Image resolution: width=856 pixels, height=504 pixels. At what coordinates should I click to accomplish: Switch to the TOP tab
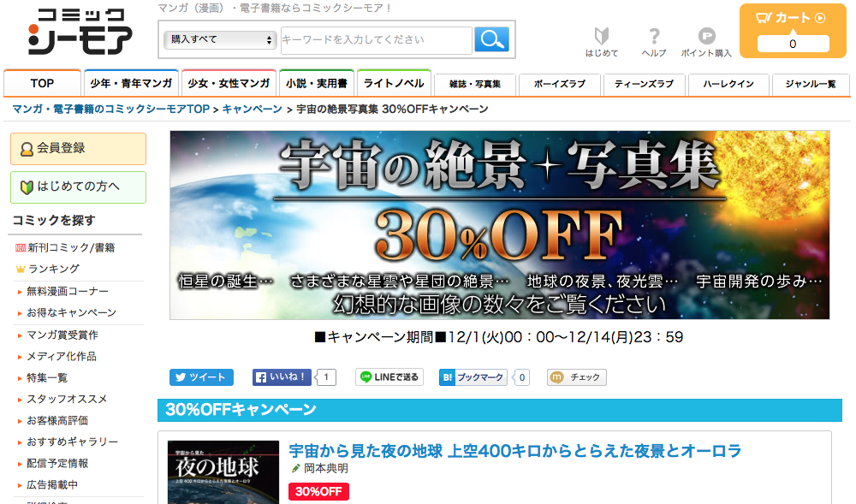pyautogui.click(x=42, y=83)
